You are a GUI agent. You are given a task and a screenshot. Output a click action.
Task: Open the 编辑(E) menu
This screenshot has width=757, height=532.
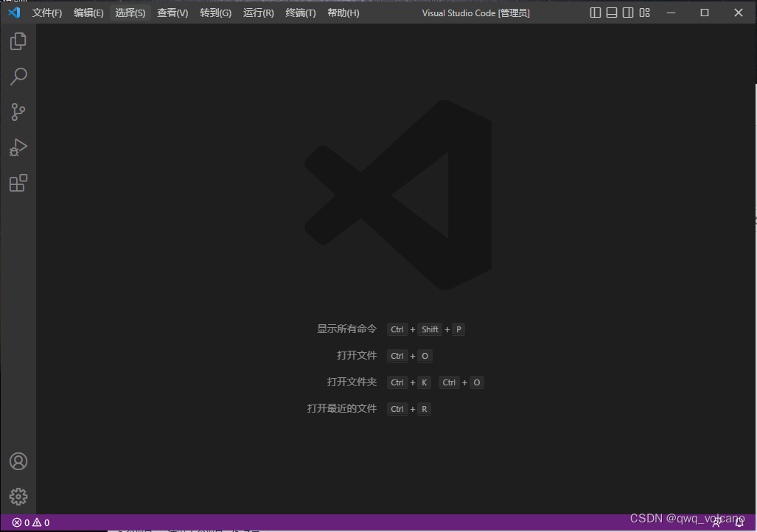(88, 13)
